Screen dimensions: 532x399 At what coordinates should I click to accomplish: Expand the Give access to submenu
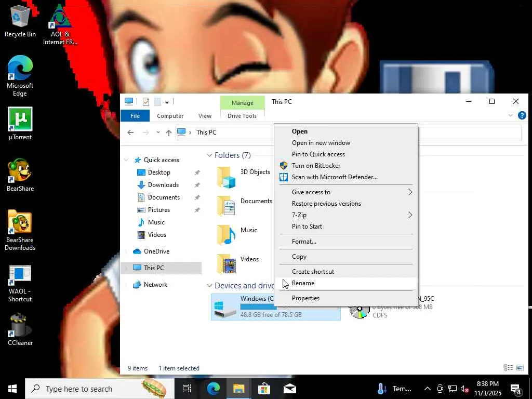[x=345, y=192]
